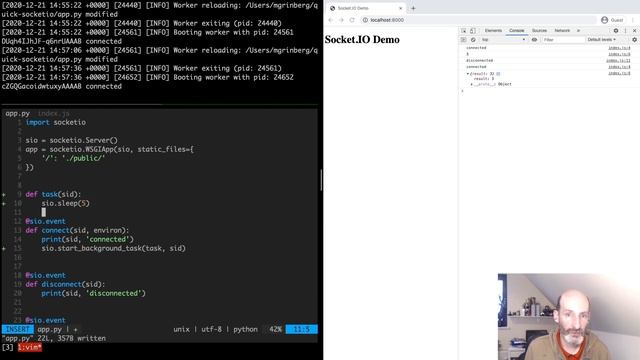Screen dimensions: 640x360
Task: Click the presenter webcam thumbnail
Action: point(569,317)
